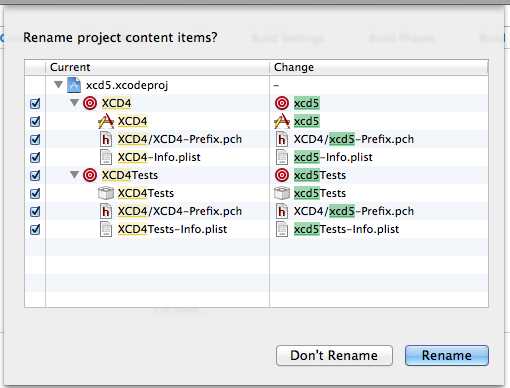Collapse the XCD4 target disclosure triangle

75,103
